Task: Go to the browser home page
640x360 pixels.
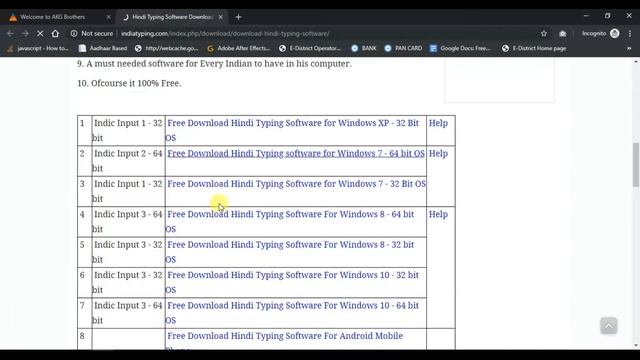Action: 55,33
